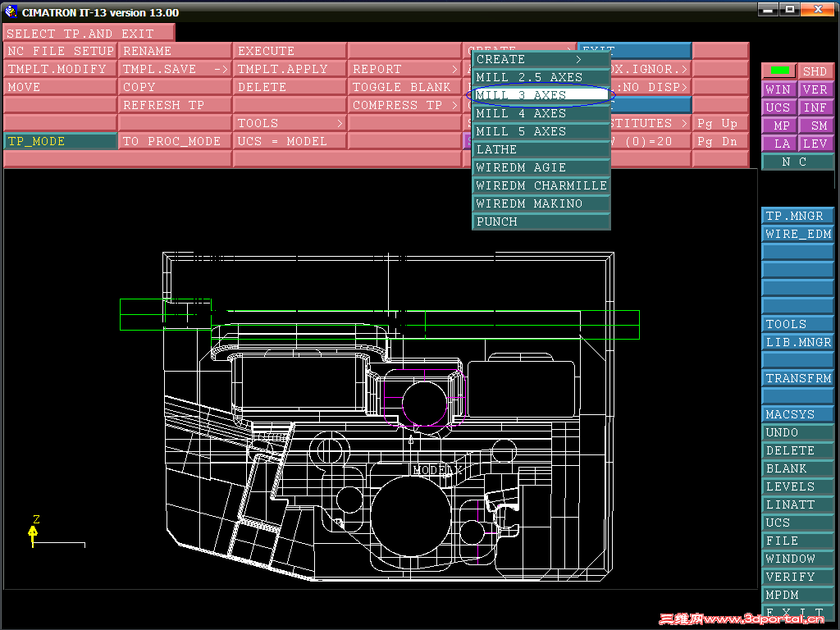Open LINATT in sidebar
Viewport: 840px width, 630px height.
tap(797, 504)
